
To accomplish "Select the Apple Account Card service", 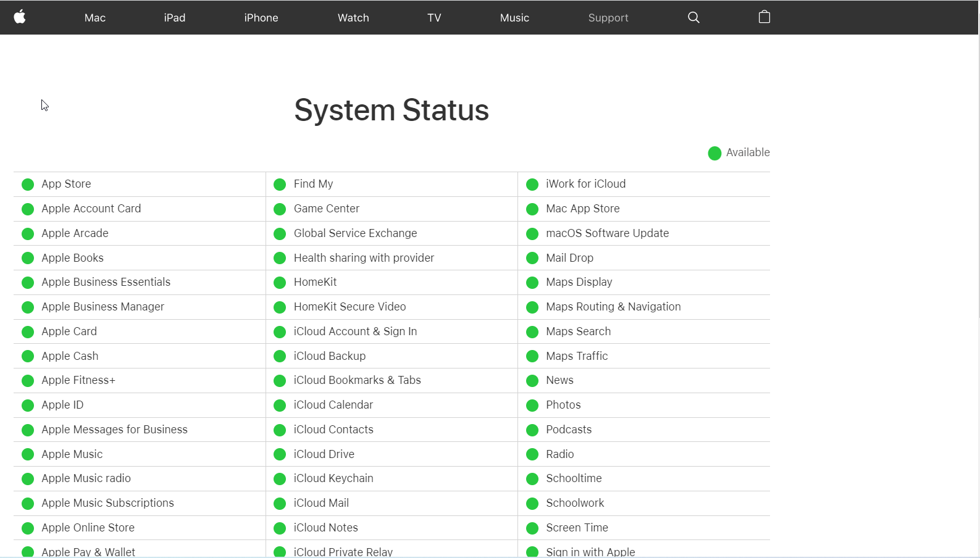I will point(91,209).
